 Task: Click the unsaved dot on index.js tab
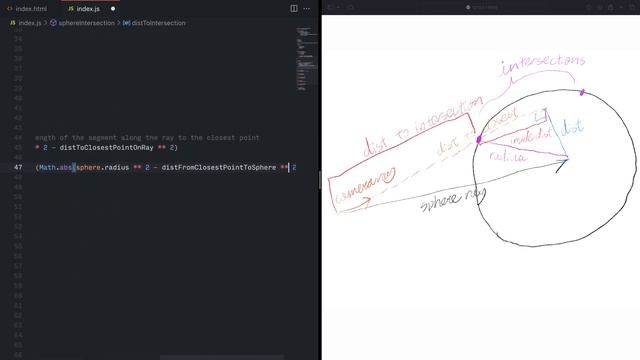click(113, 9)
